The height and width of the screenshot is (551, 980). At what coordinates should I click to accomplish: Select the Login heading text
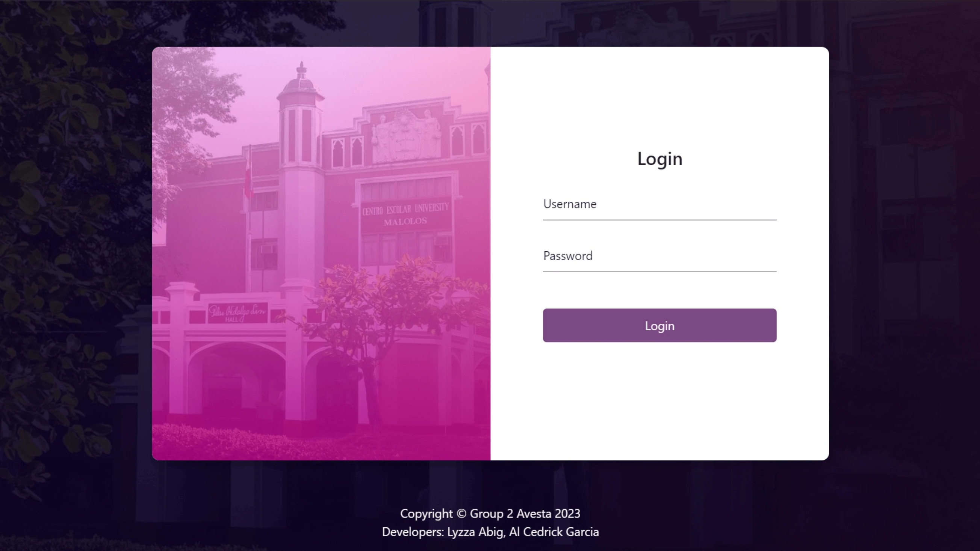(660, 159)
